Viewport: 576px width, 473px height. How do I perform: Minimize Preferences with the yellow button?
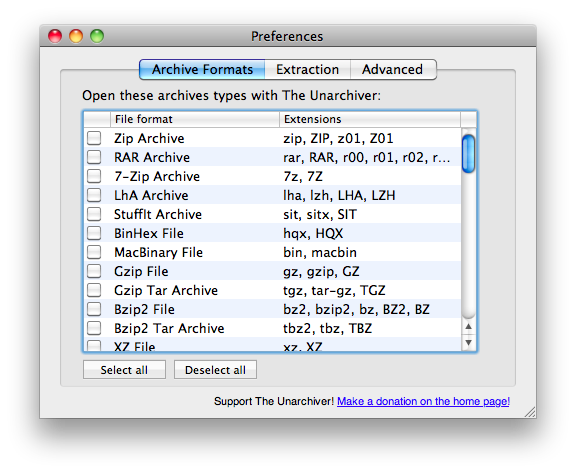tap(76, 36)
